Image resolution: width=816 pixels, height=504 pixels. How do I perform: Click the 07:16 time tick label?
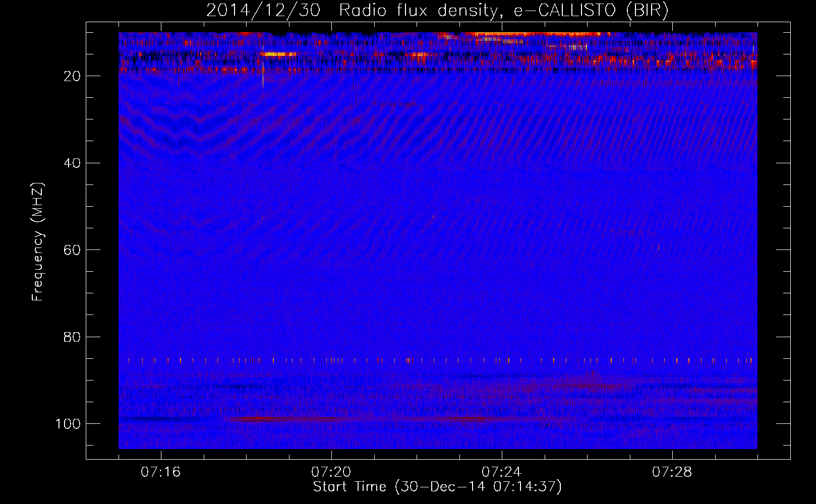coord(161,472)
